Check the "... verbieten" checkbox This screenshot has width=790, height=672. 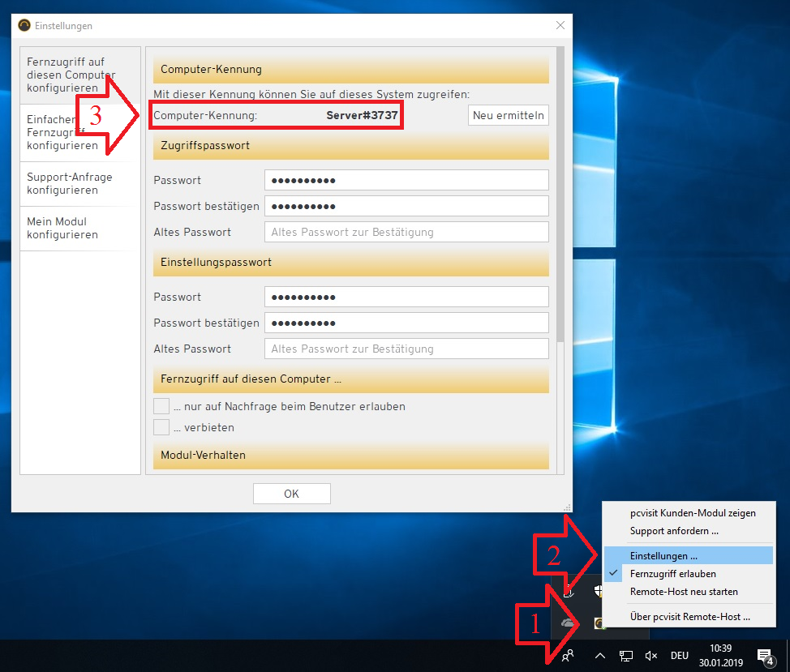point(161,427)
